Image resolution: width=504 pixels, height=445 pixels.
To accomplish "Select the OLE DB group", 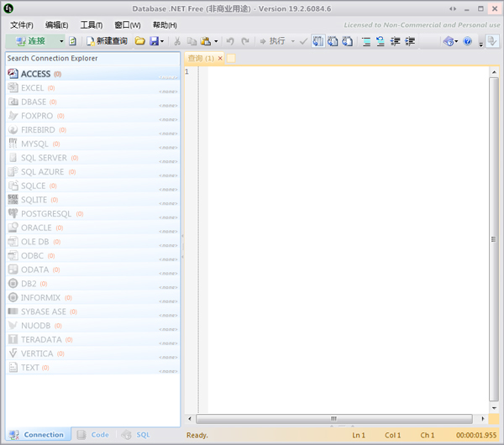I will 92,242.
